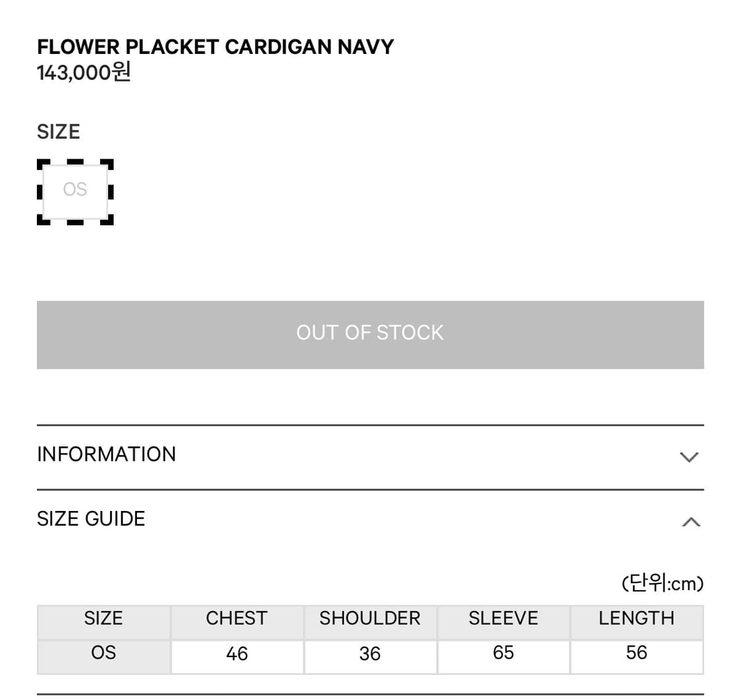Select the CHEST column header
The width and height of the screenshot is (741, 700).
(x=236, y=618)
